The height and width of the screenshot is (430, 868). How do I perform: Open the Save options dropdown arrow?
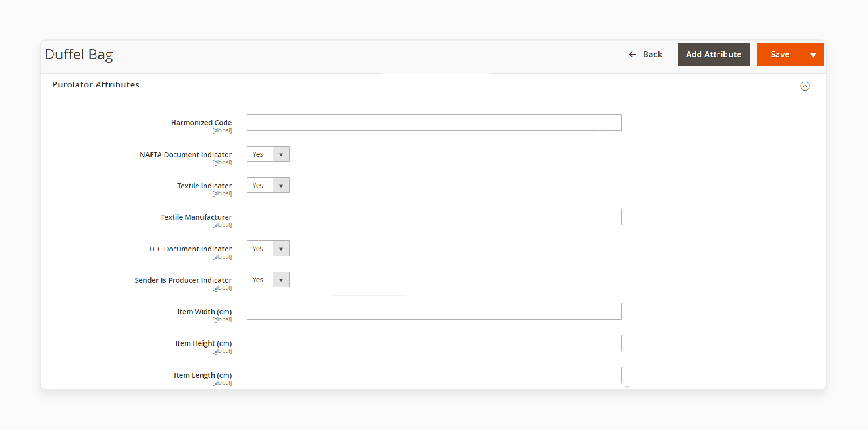point(813,55)
